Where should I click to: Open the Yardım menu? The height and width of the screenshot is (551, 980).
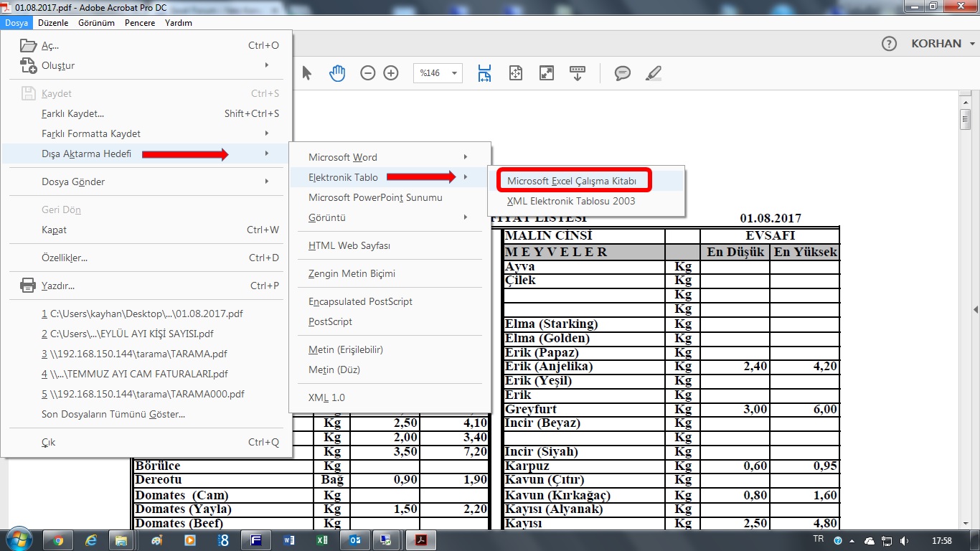(x=179, y=23)
